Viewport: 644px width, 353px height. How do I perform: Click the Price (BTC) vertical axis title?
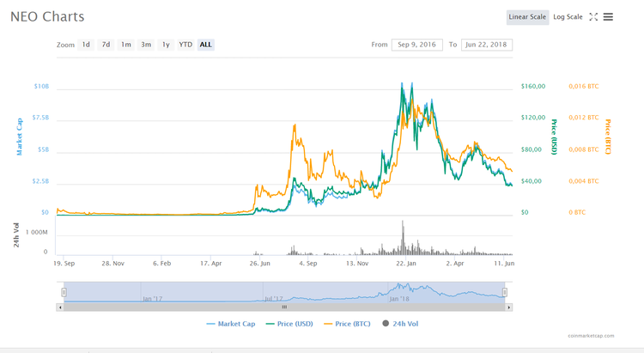coord(608,137)
